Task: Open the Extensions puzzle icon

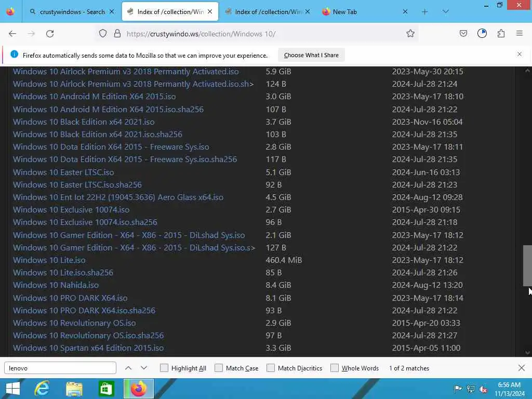Action: pos(501,34)
